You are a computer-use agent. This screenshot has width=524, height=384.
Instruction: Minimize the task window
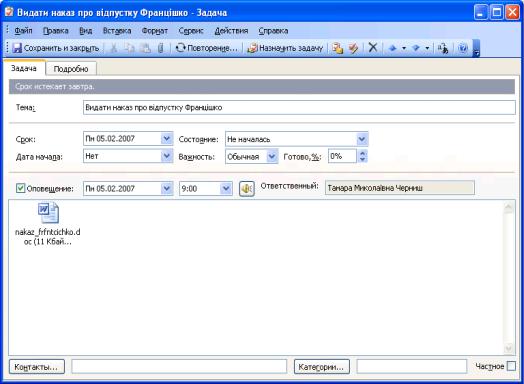(481, 12)
